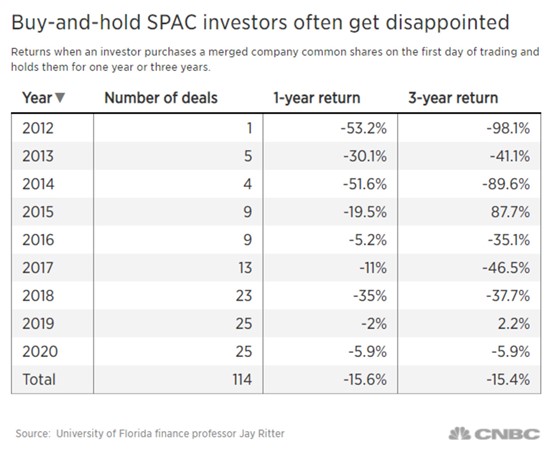Click the 3-year return column header
The width and height of the screenshot is (548, 453).
453,98
